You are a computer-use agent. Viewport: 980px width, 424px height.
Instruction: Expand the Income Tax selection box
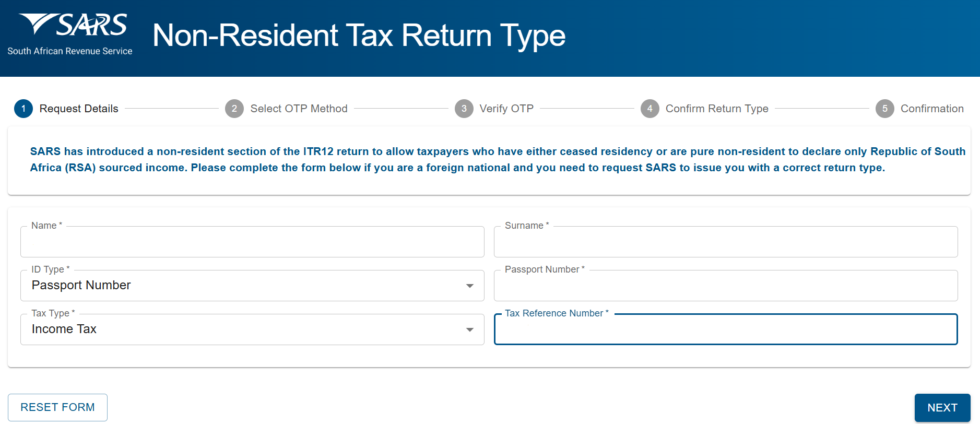click(252, 329)
